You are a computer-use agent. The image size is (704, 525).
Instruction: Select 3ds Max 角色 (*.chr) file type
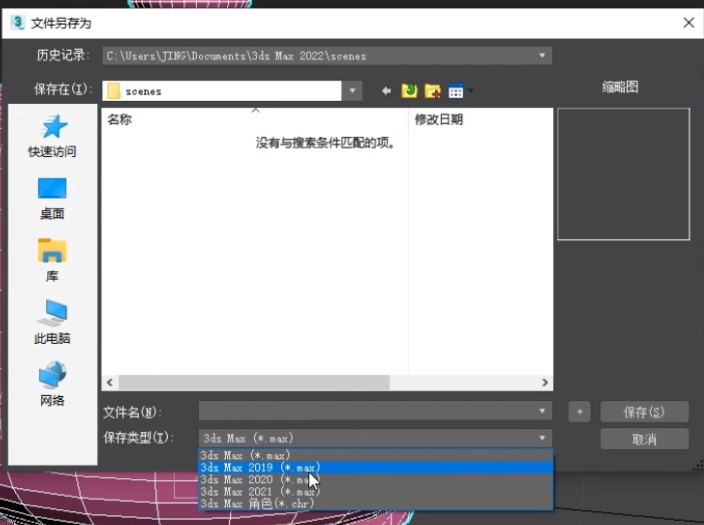click(x=375, y=503)
